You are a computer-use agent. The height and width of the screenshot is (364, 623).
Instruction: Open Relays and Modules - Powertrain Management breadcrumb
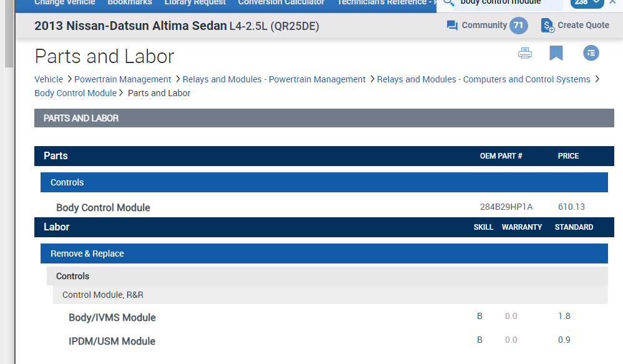pyautogui.click(x=274, y=79)
